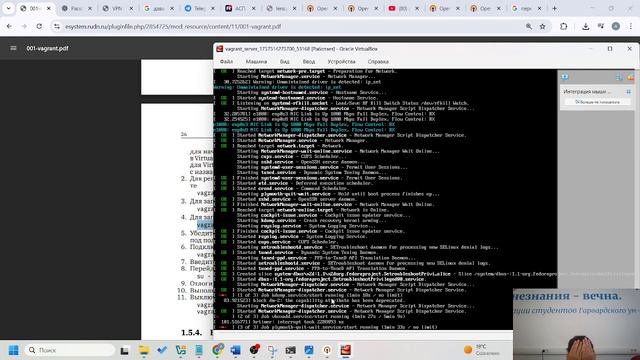Open the media control icon in Chrome toolbar

click(600, 26)
